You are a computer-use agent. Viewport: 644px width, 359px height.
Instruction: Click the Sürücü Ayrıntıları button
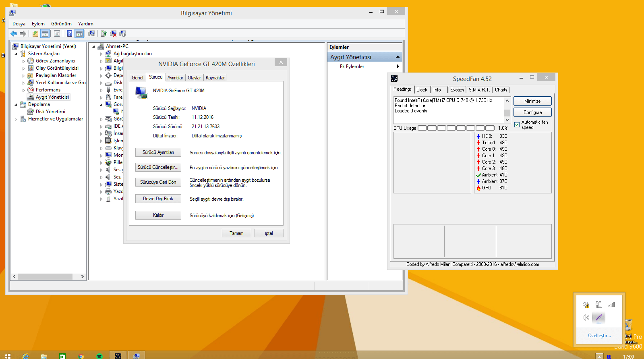pos(158,152)
